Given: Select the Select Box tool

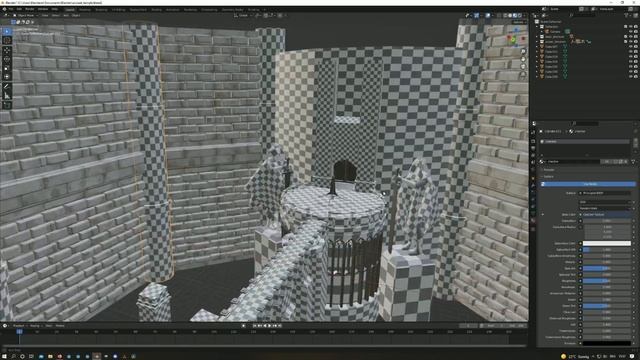Looking at the screenshot, I should [7, 31].
